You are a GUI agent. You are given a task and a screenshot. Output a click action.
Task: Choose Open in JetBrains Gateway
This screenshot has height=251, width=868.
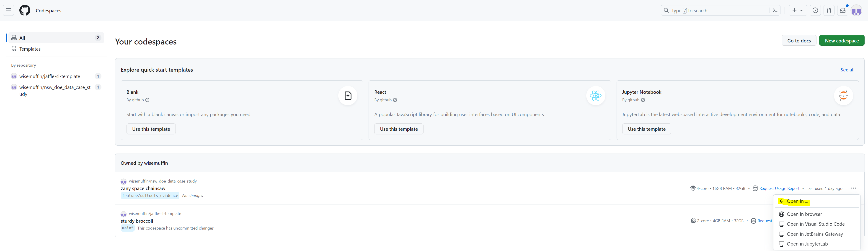click(x=817, y=234)
